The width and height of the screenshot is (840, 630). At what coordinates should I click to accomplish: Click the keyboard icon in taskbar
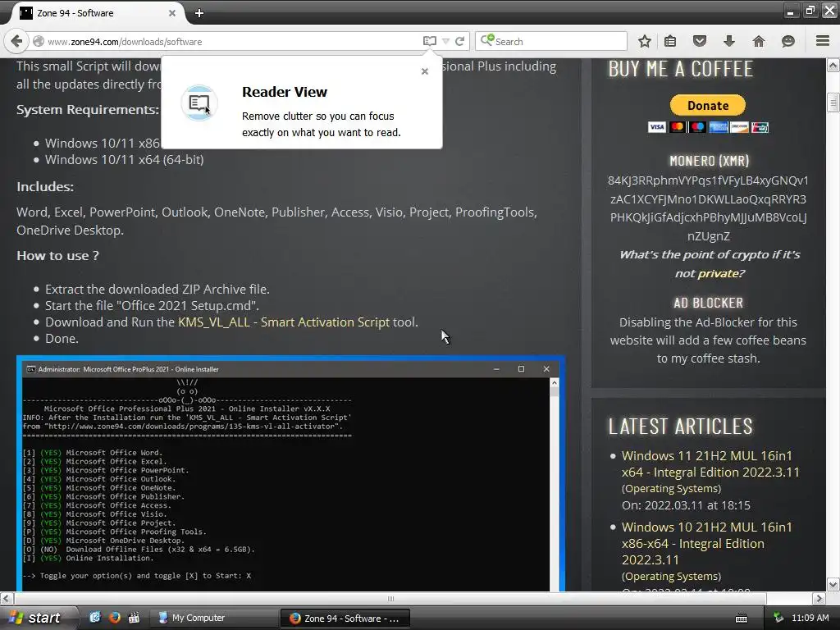(742, 619)
